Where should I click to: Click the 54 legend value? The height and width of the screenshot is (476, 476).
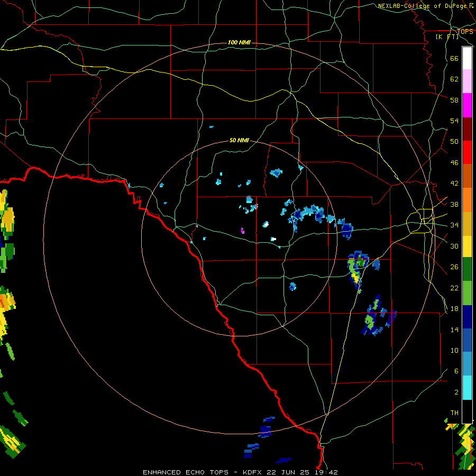pos(454,121)
